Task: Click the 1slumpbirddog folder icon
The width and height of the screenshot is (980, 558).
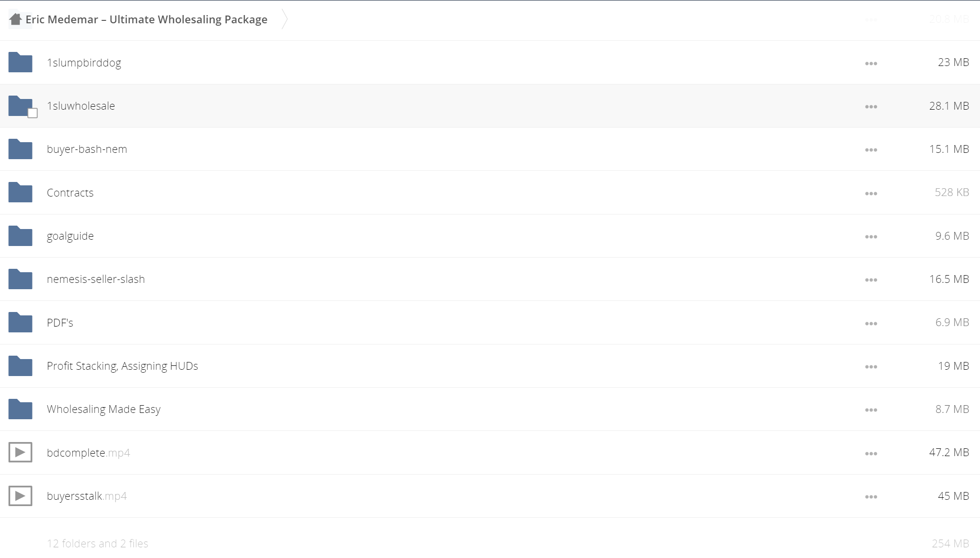Action: (x=20, y=62)
